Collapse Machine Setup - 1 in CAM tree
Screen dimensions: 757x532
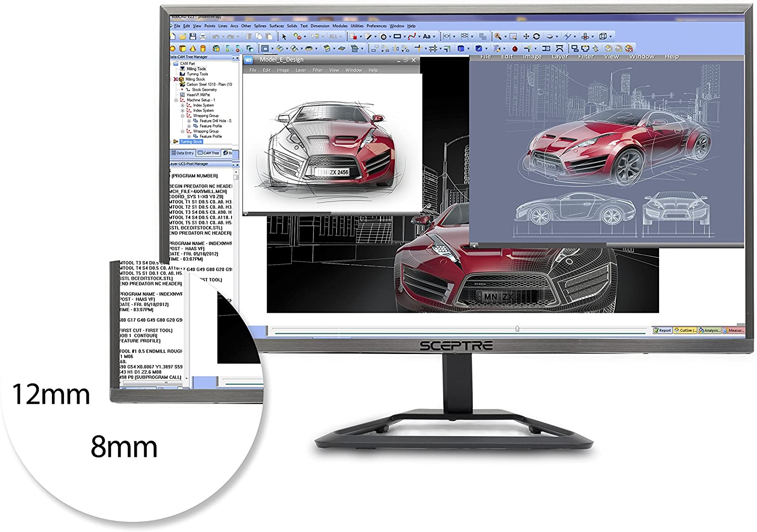click(176, 100)
